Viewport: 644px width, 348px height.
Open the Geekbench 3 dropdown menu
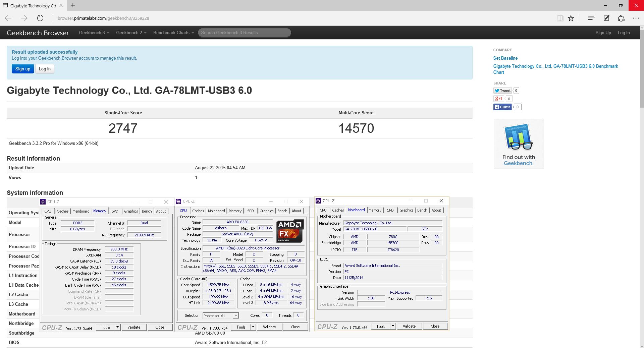pyautogui.click(x=94, y=33)
